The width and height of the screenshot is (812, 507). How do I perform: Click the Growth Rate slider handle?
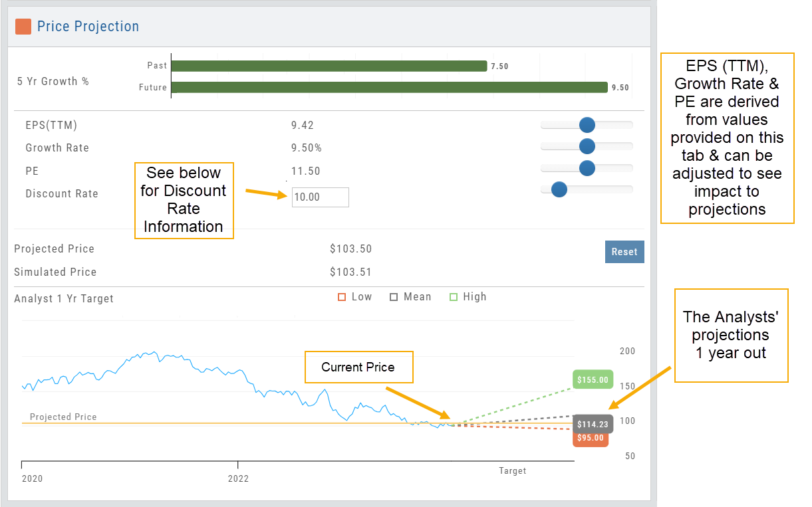pyautogui.click(x=587, y=147)
